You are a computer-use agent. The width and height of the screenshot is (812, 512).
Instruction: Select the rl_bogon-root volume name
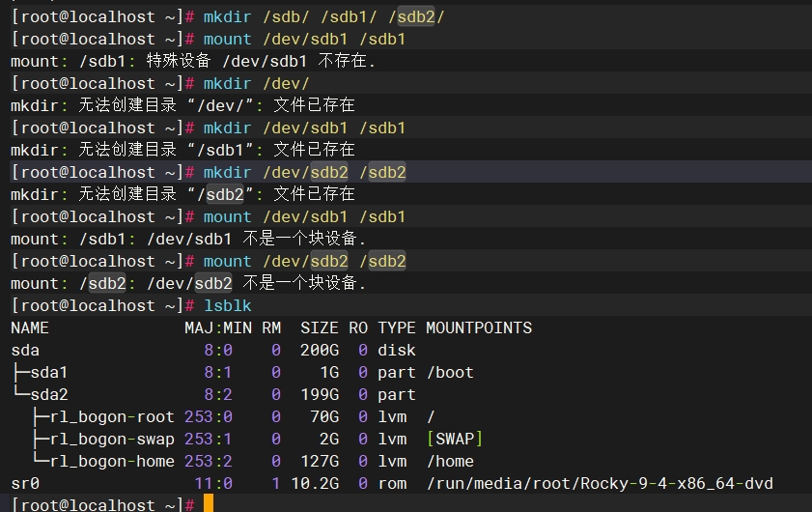coord(112,417)
